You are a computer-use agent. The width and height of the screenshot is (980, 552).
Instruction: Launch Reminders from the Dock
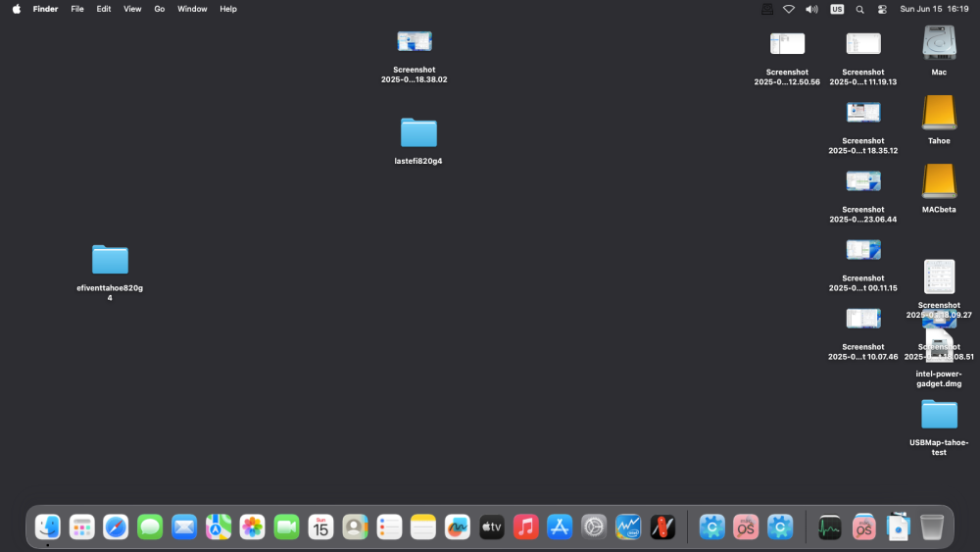pos(389,527)
